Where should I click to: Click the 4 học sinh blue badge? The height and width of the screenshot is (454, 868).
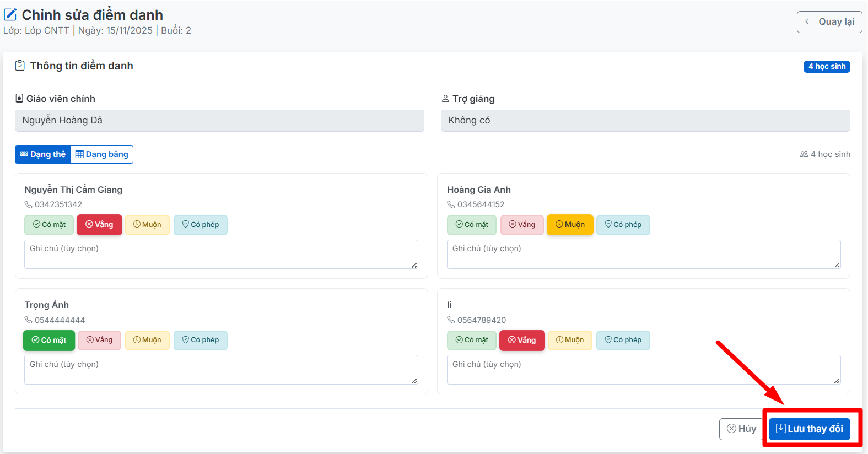[x=826, y=67]
